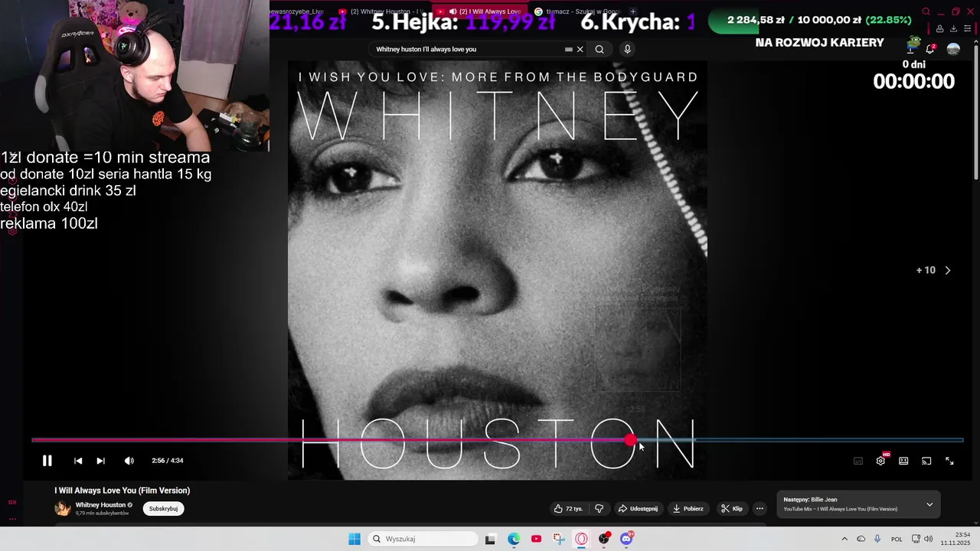Start voice search with microphone
This screenshot has height=551, width=980.
tap(627, 49)
